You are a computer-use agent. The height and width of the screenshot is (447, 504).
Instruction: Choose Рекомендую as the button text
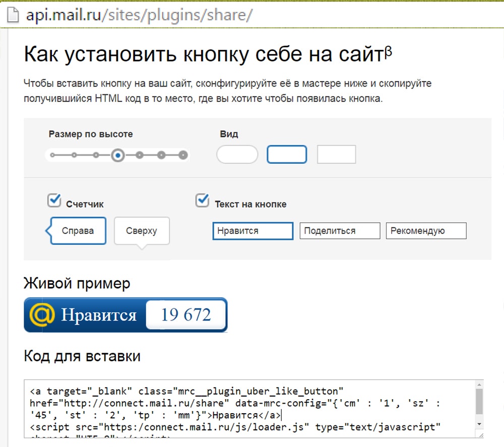coord(426,230)
